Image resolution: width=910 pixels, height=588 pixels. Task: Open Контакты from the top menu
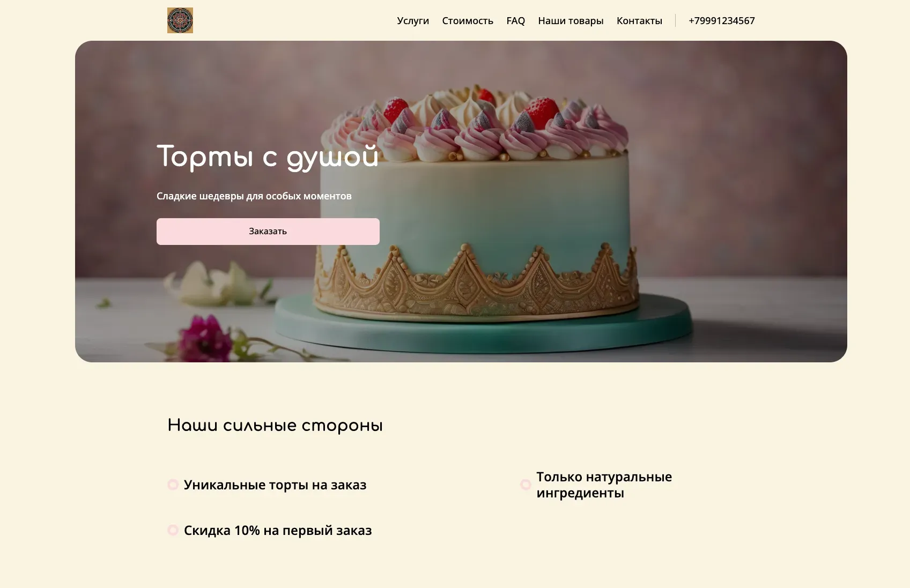tap(639, 21)
